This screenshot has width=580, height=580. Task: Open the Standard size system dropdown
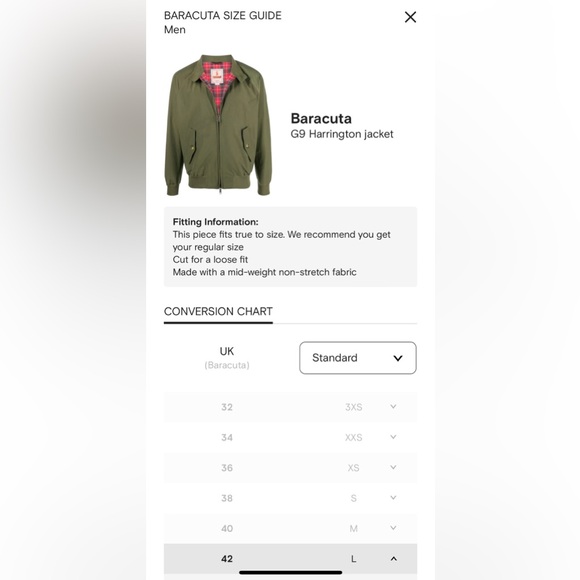[x=358, y=358]
